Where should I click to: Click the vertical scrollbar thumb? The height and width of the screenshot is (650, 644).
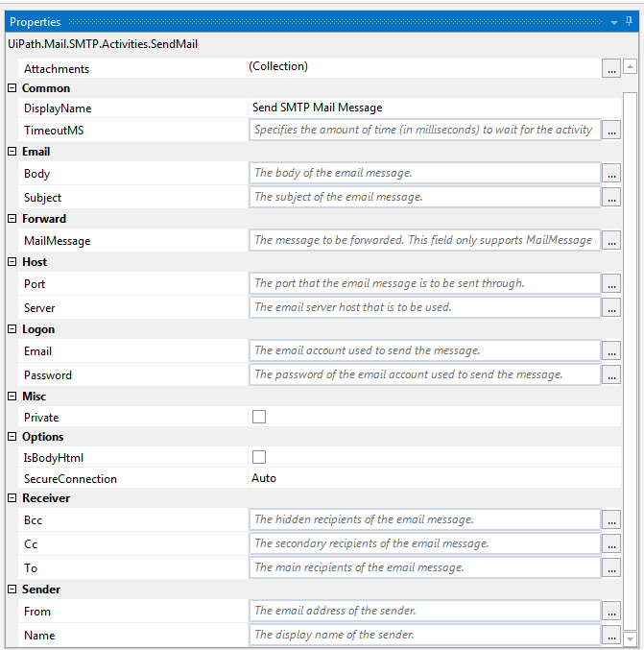(x=630, y=361)
